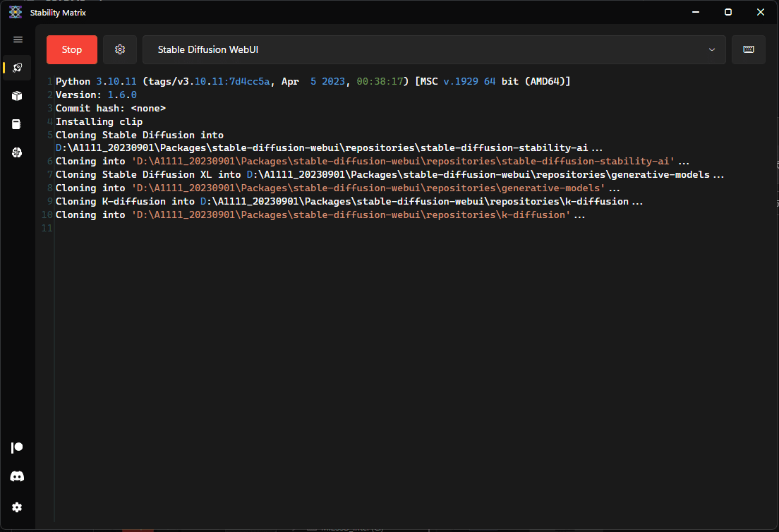Stop the running package
The image size is (779, 532).
(71, 49)
